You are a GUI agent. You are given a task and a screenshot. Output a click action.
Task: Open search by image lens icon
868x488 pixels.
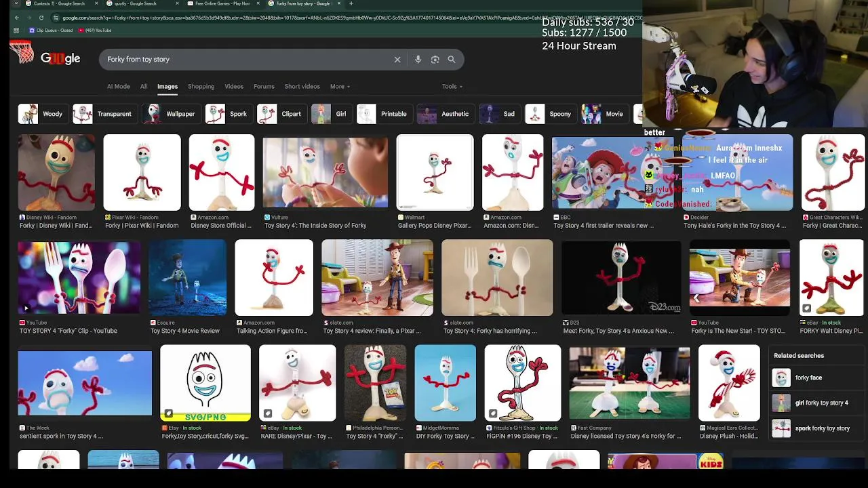coord(435,60)
